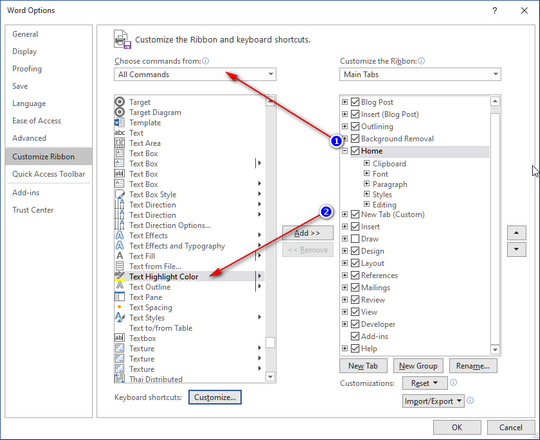Click the Rename... button
Viewport: 540px width, 440px height.
[473, 366]
